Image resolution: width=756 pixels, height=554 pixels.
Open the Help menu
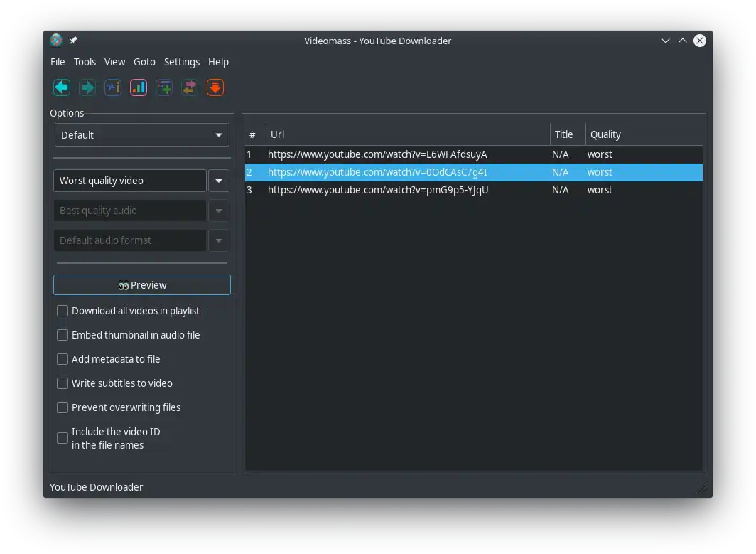(218, 62)
